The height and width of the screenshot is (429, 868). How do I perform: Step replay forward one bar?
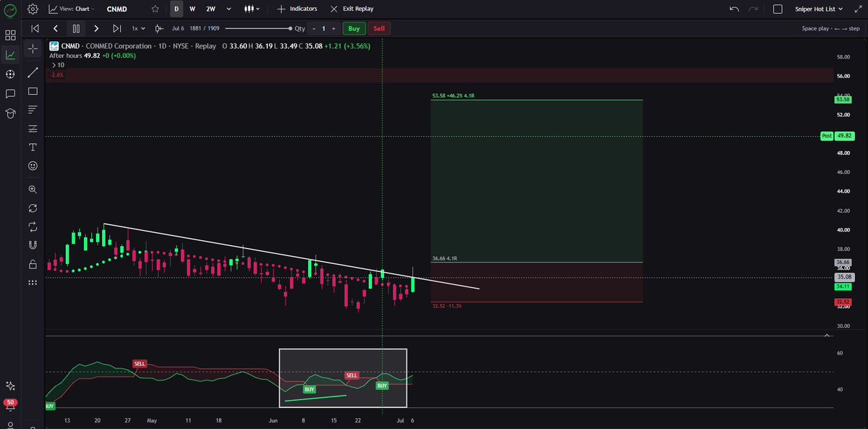coord(96,28)
